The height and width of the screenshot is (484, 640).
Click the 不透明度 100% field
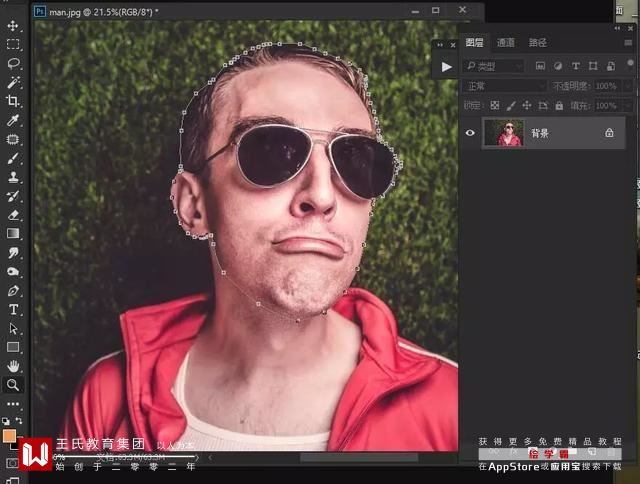[606, 86]
